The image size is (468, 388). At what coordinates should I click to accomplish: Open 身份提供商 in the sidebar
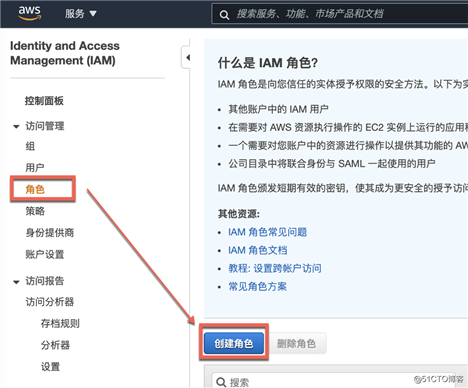(x=50, y=233)
